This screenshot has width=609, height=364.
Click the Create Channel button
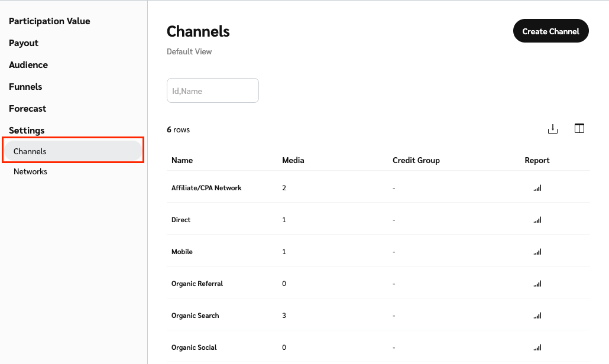(x=550, y=31)
